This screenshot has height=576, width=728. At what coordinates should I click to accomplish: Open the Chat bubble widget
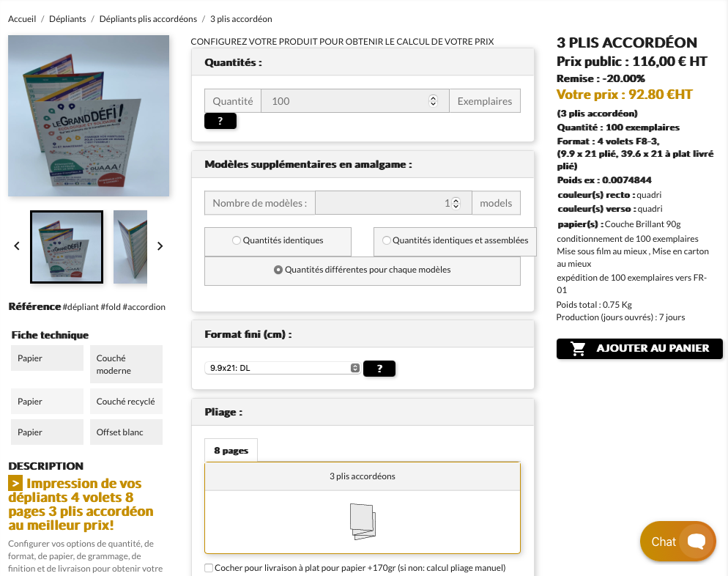pyautogui.click(x=678, y=541)
